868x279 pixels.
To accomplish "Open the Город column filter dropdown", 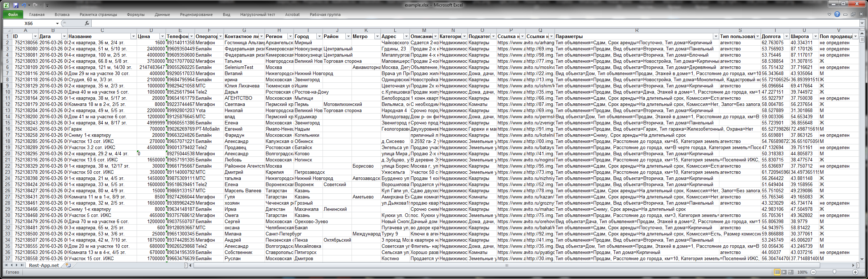I will pyautogui.click(x=319, y=36).
